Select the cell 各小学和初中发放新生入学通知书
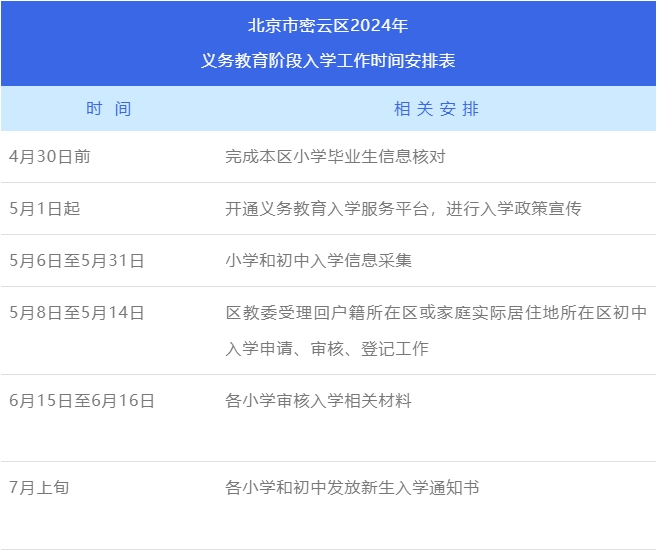657x552 pixels. pos(352,487)
